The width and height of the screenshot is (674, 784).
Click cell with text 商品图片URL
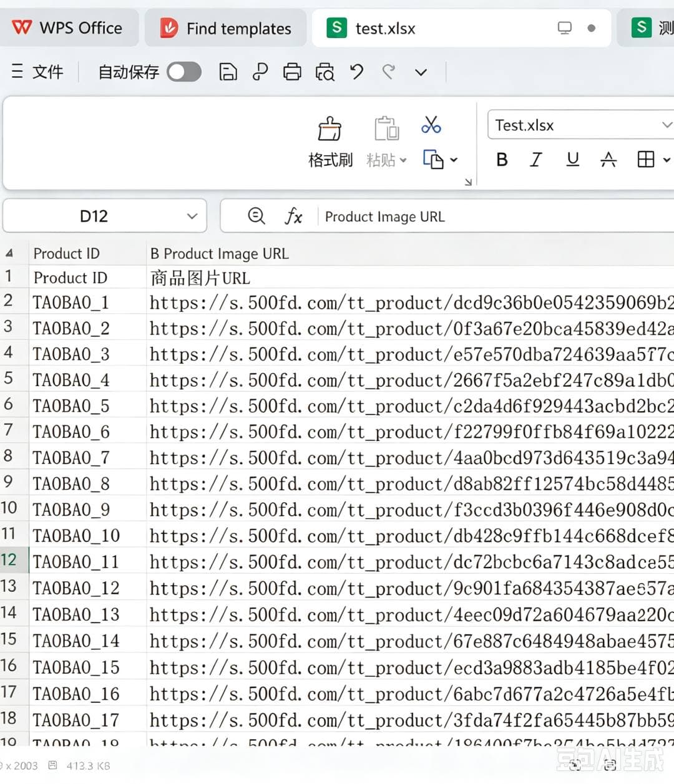coord(410,278)
